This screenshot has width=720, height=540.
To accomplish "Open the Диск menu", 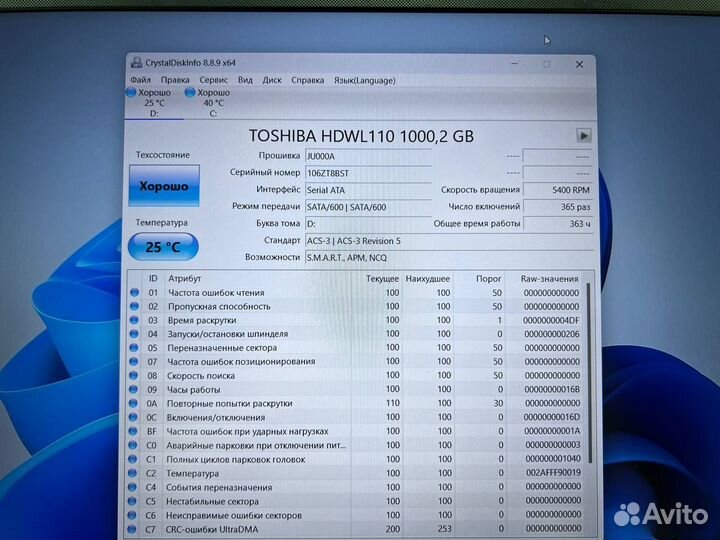I will tap(272, 80).
